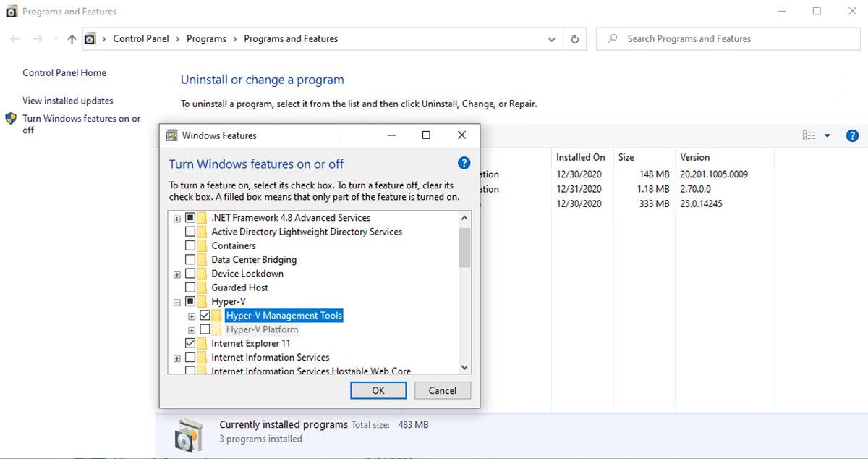868x459 pixels.
Task: Click the scrollbar down arrow in feature list
Action: tap(464, 368)
